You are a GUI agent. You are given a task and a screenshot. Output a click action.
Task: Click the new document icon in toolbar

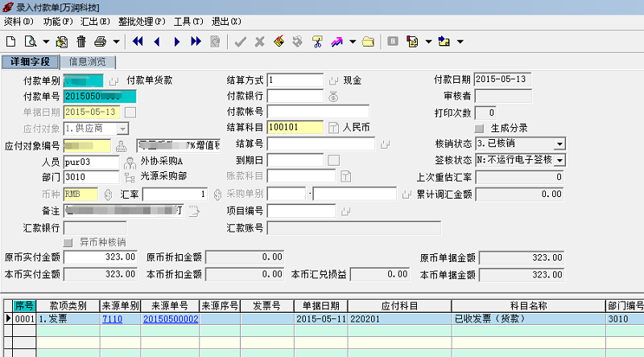point(11,42)
